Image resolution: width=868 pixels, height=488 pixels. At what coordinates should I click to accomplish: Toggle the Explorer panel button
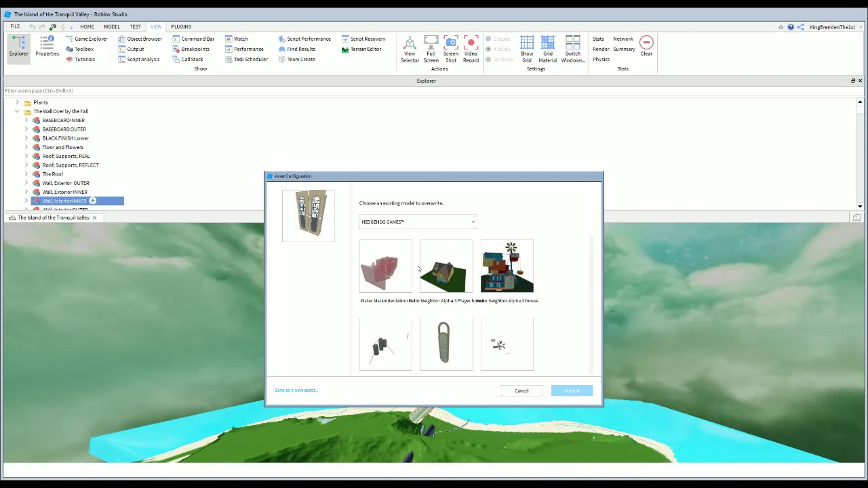point(18,47)
